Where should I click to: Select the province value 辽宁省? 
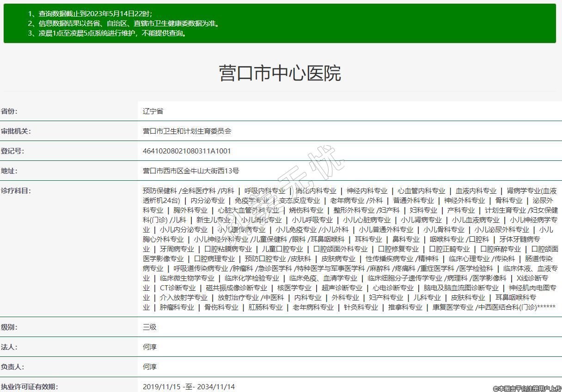[x=153, y=111]
